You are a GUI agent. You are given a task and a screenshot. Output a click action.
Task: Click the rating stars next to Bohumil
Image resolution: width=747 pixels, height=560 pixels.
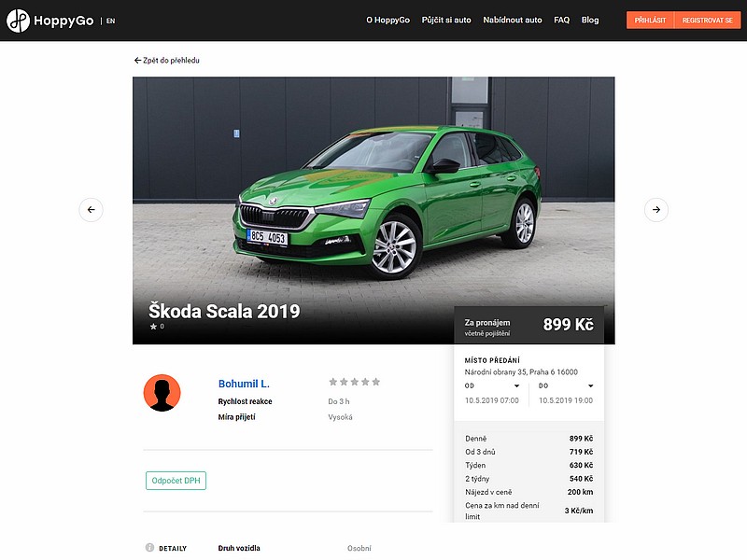coord(355,382)
